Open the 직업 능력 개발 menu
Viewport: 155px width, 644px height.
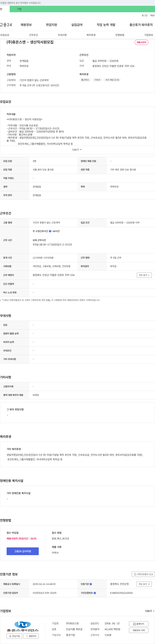point(106,25)
